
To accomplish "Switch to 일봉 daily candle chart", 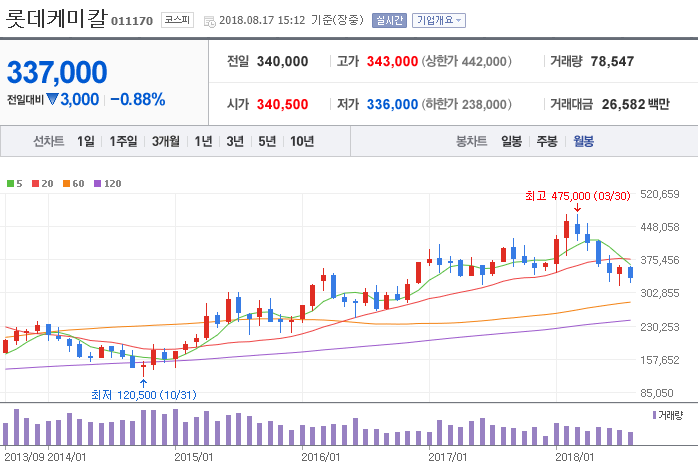I will (511, 141).
